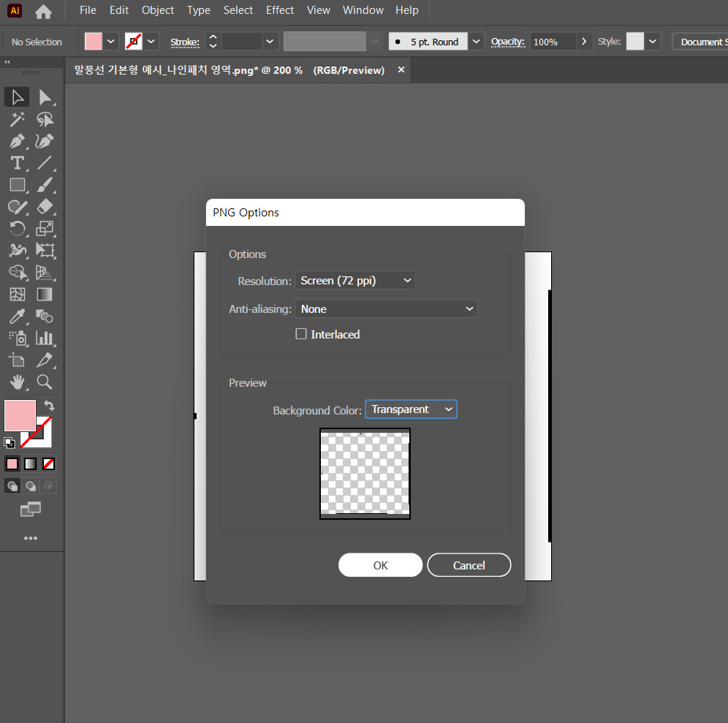Select the Rectangle tool

(18, 185)
